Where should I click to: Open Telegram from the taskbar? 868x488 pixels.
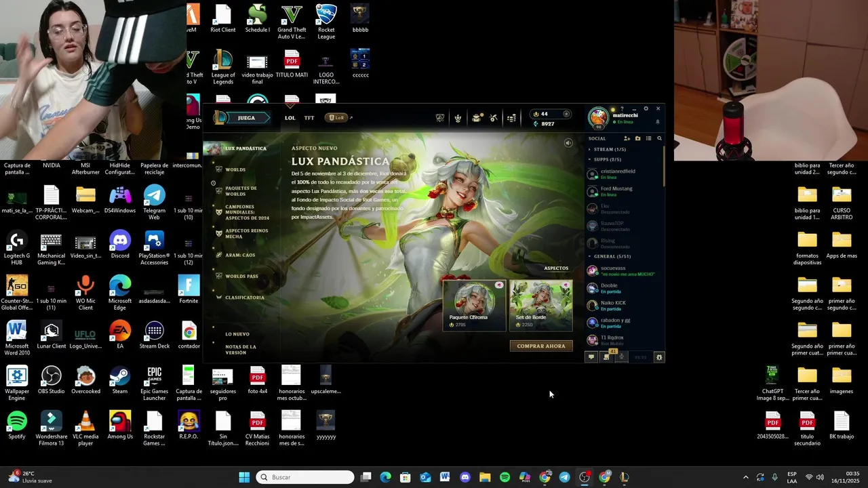pyautogui.click(x=564, y=477)
